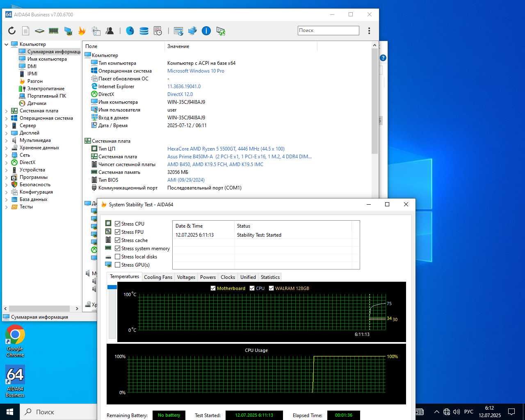Uncheck the Stress system memory checkbox
Screen dimensions: 525x420
click(x=118, y=249)
